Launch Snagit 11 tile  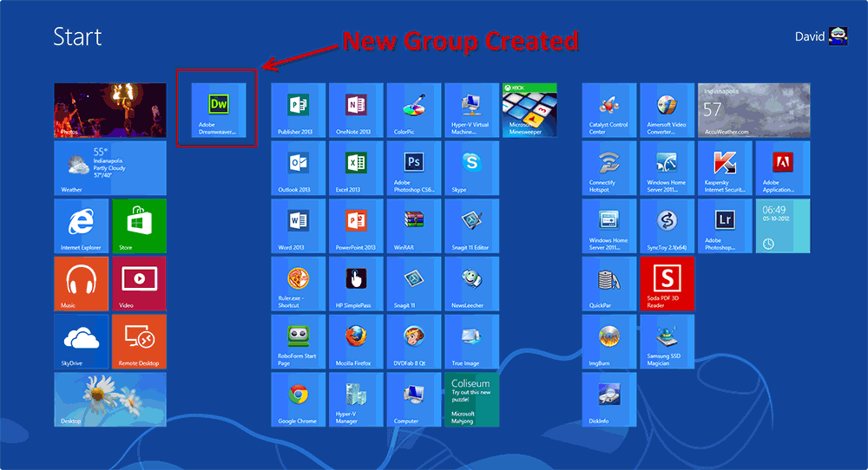point(414,284)
